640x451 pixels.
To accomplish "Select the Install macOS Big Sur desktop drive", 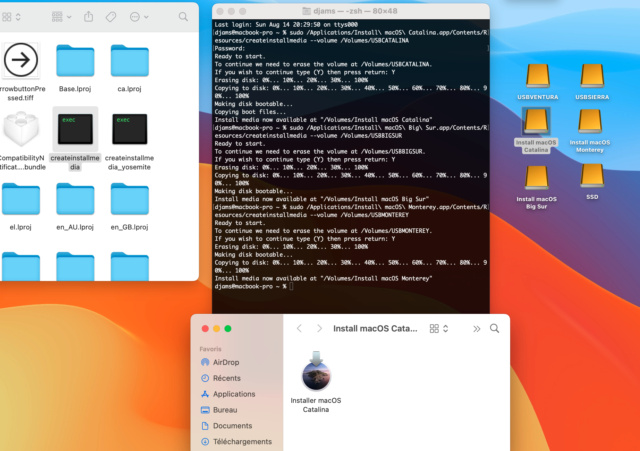I will (x=536, y=178).
